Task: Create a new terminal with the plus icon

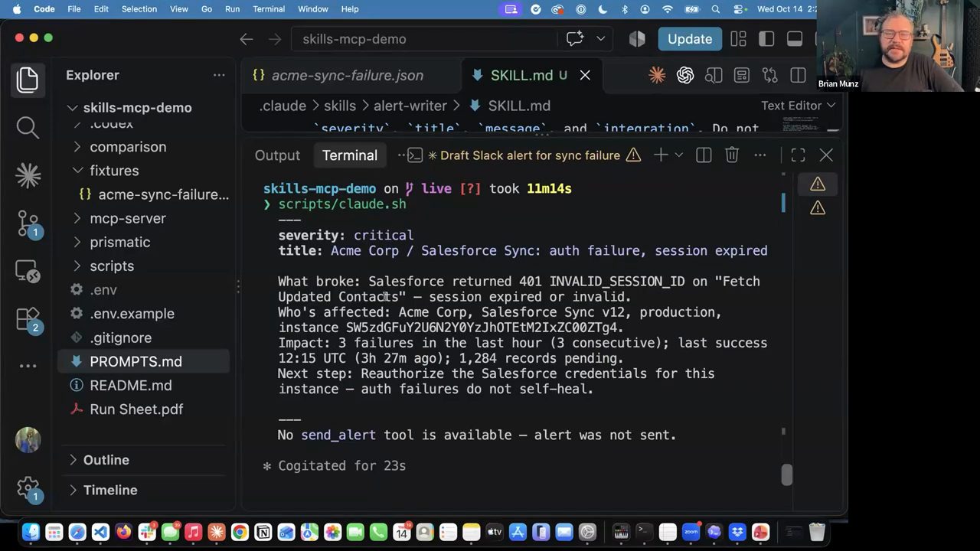Action: coord(661,155)
